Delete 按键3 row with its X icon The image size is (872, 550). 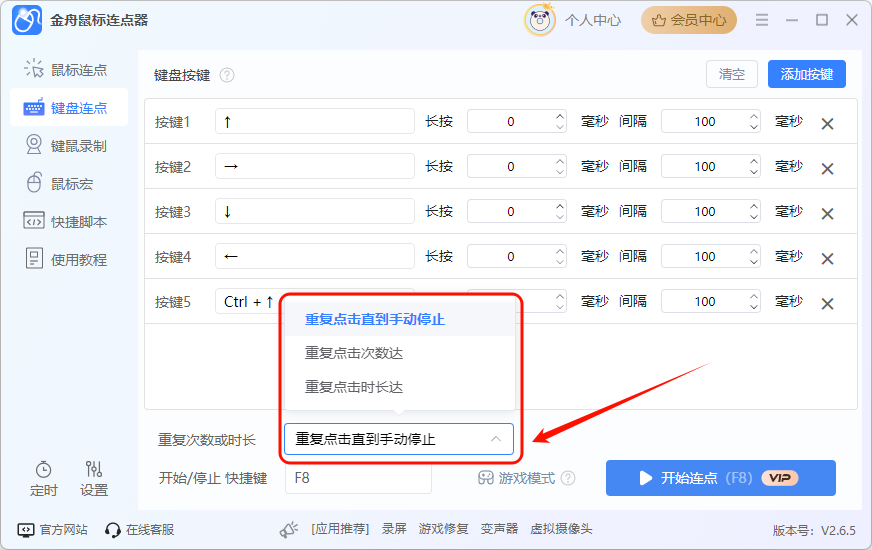[827, 214]
